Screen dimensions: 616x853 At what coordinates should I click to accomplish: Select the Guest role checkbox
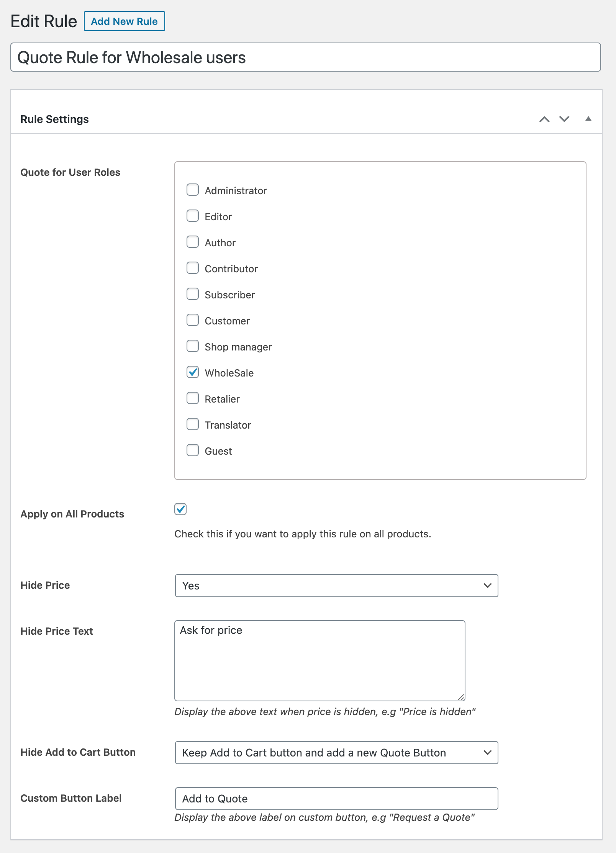tap(193, 450)
